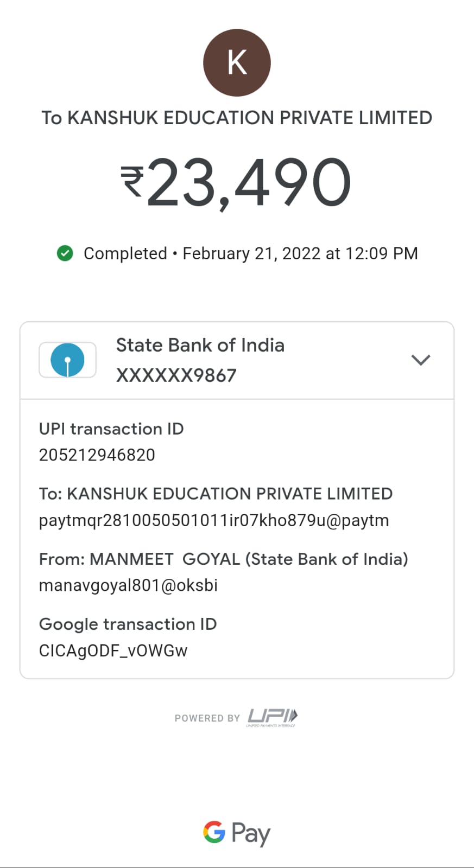
Task: Click the UPI logo at bottom
Action: (272, 717)
